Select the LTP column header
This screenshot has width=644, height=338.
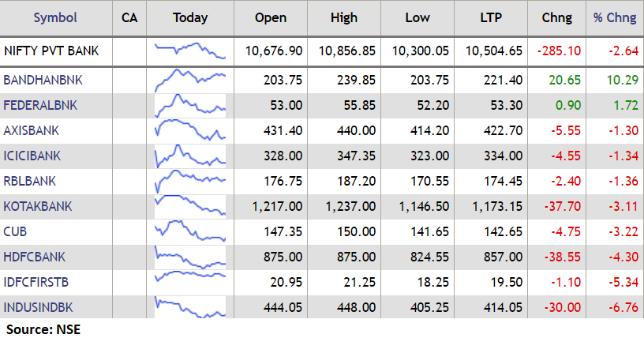coord(491,17)
